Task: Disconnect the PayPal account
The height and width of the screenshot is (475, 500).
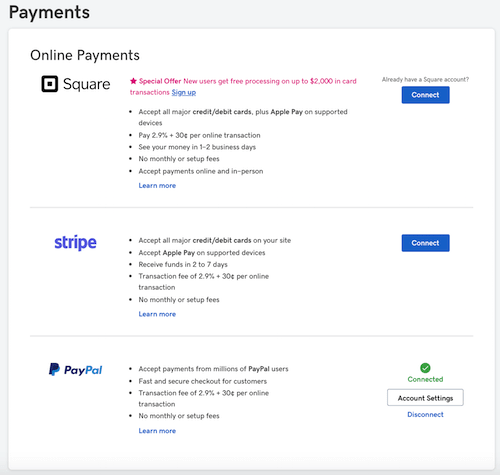Action: click(425, 415)
